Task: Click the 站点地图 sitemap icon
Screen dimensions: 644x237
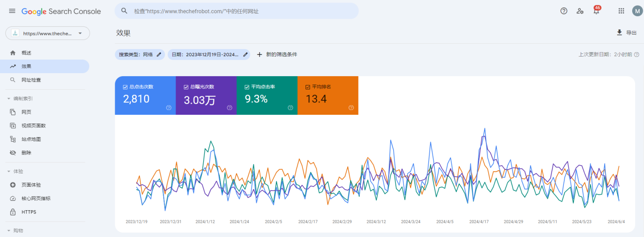Action: pyautogui.click(x=13, y=139)
